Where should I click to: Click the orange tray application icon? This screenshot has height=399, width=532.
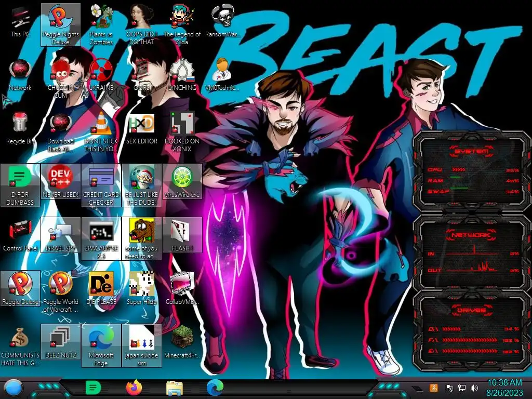[434, 388]
